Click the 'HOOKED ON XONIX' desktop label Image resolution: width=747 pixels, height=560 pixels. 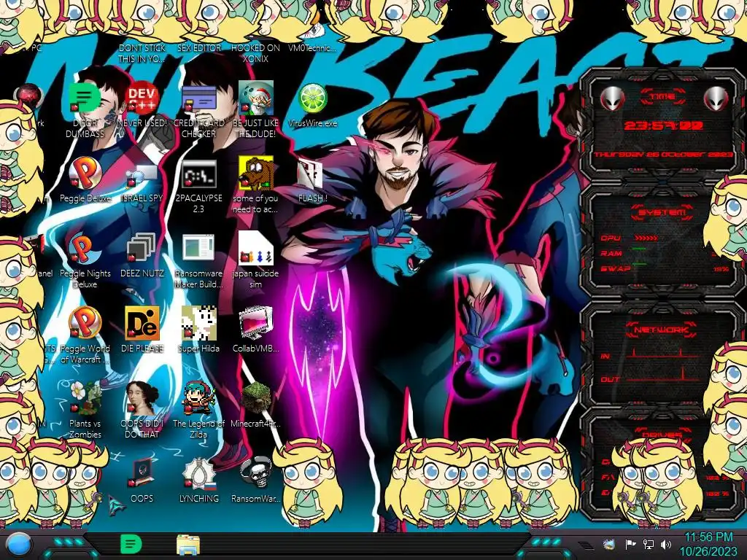(255, 53)
